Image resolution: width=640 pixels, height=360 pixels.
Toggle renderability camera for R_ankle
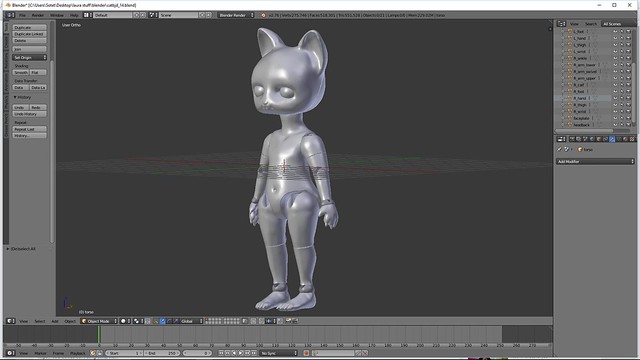coord(629,58)
